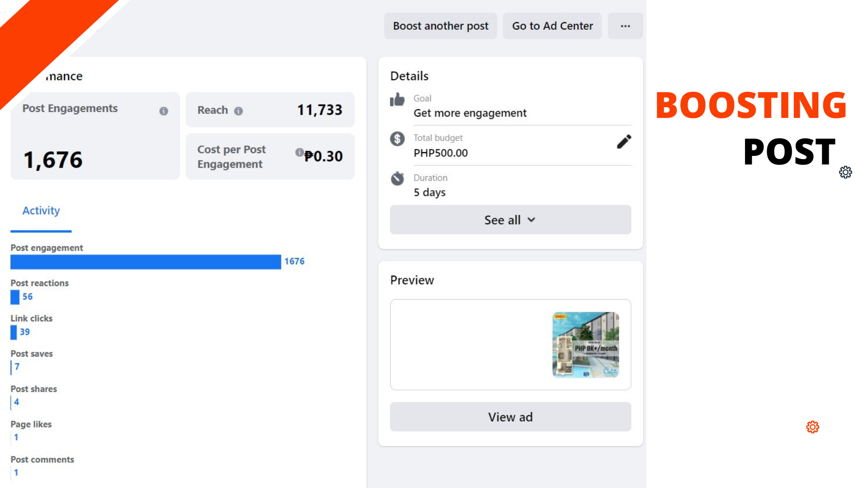868x488 pixels.
Task: Click the Reach 11,733 metric card
Action: point(270,110)
